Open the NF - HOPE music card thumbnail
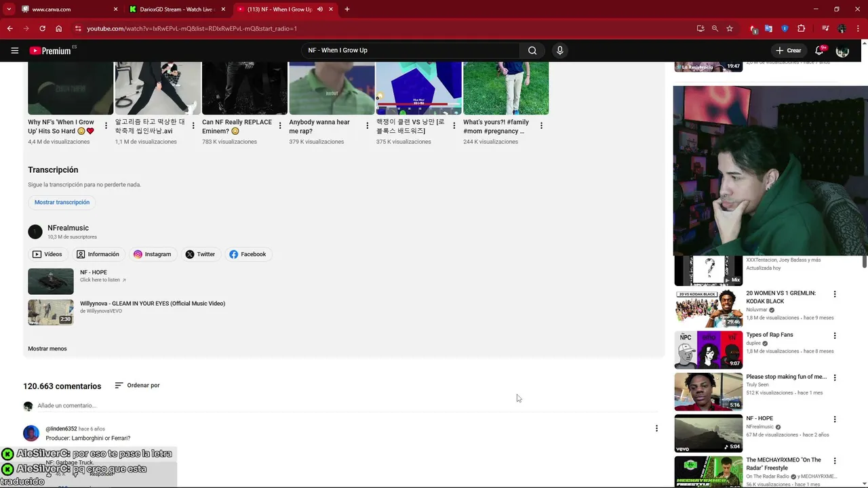The height and width of the screenshot is (488, 868). pyautogui.click(x=51, y=281)
